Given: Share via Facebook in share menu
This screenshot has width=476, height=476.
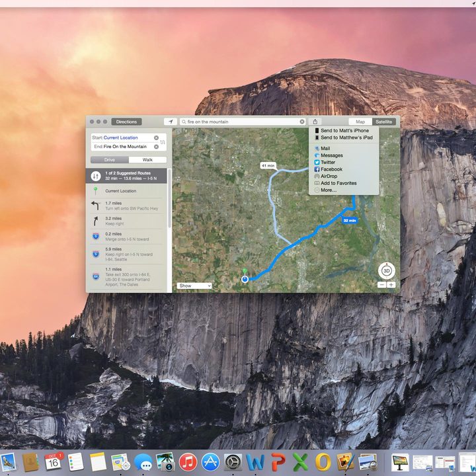Looking at the screenshot, I should [x=344, y=169].
